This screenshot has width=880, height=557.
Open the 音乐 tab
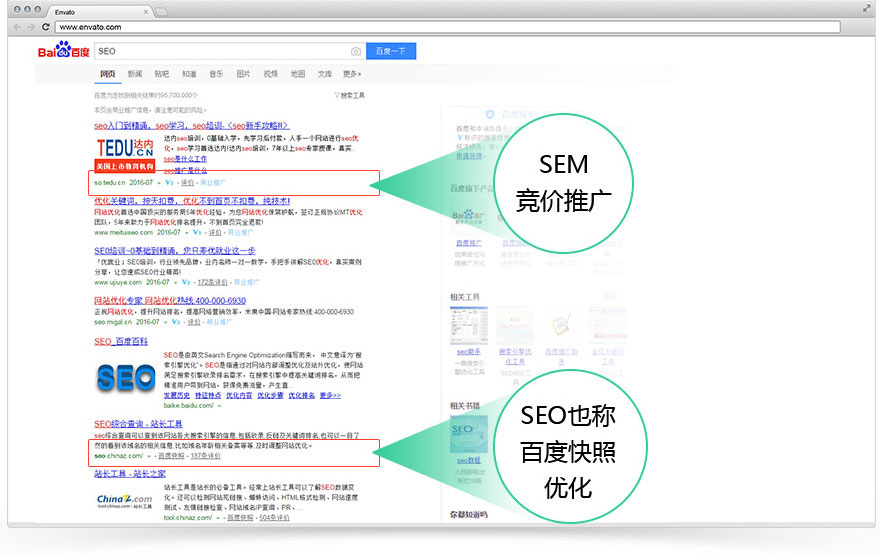click(216, 74)
